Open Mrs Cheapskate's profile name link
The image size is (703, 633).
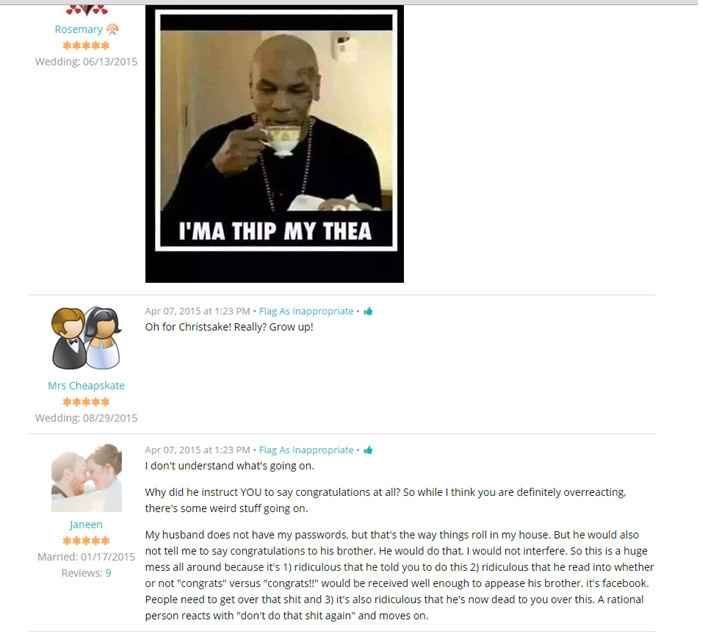coord(86,386)
